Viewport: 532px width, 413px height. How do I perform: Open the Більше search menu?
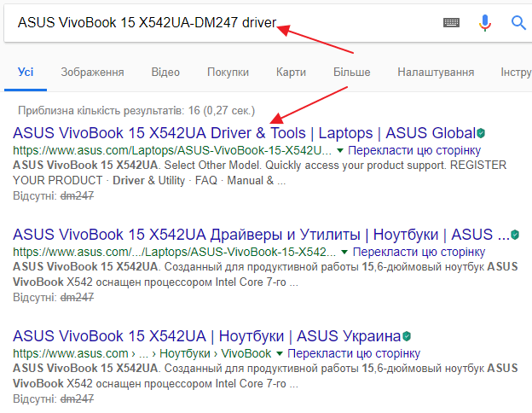(351, 73)
